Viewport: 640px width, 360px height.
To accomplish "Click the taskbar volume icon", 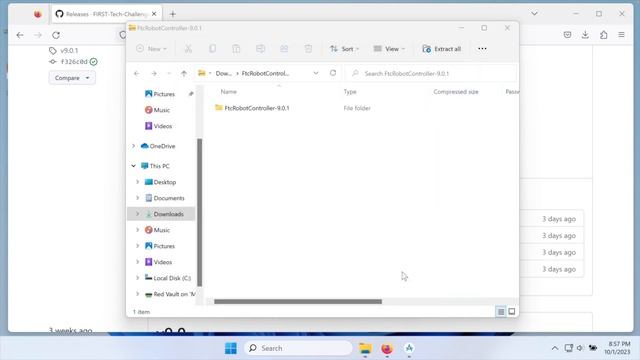I will click(x=580, y=348).
